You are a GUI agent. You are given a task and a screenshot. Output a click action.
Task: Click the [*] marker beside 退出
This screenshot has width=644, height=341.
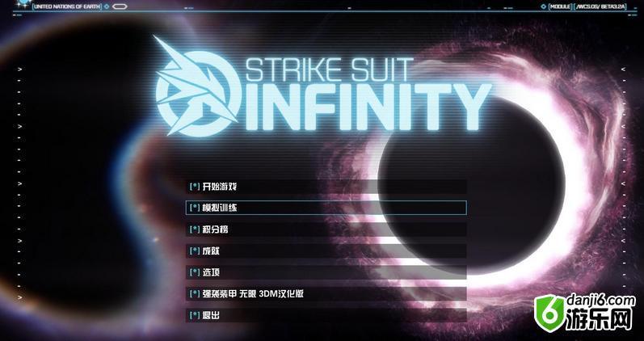194,315
